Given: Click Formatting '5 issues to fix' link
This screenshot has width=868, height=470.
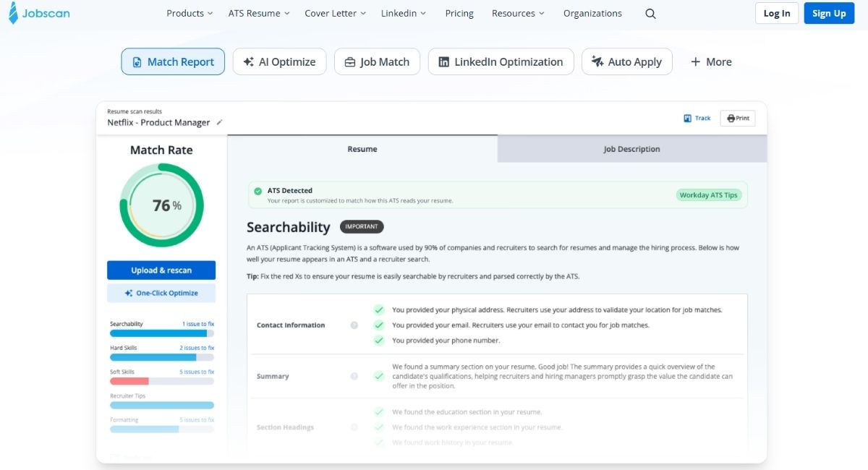Looking at the screenshot, I should tap(197, 419).
